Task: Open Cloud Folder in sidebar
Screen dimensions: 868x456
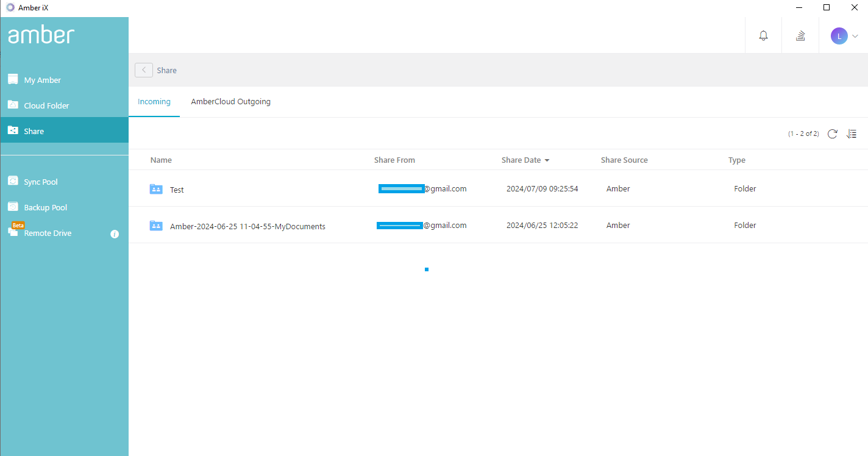Action: (64, 105)
